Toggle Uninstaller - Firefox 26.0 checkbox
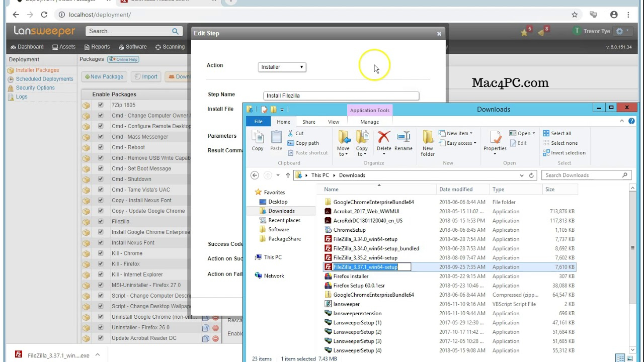This screenshot has width=644, height=362. pyautogui.click(x=101, y=327)
